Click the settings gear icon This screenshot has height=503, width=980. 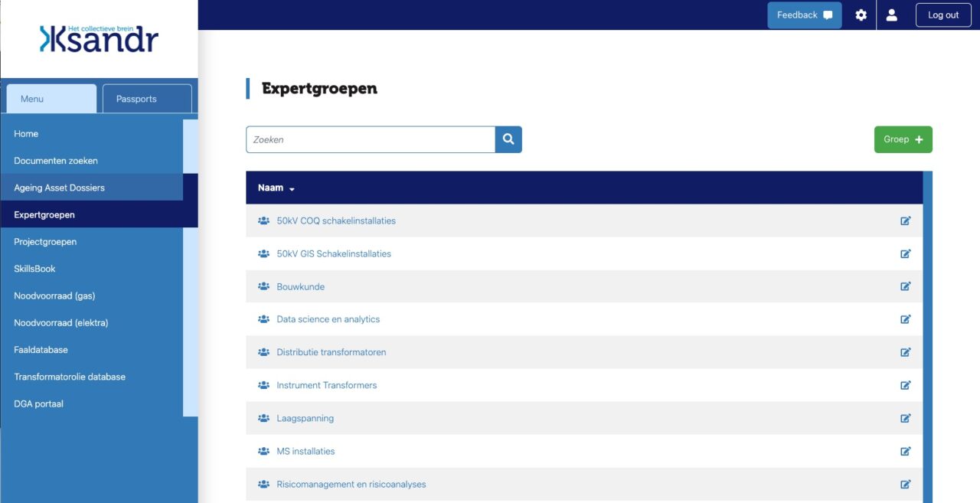coord(861,15)
